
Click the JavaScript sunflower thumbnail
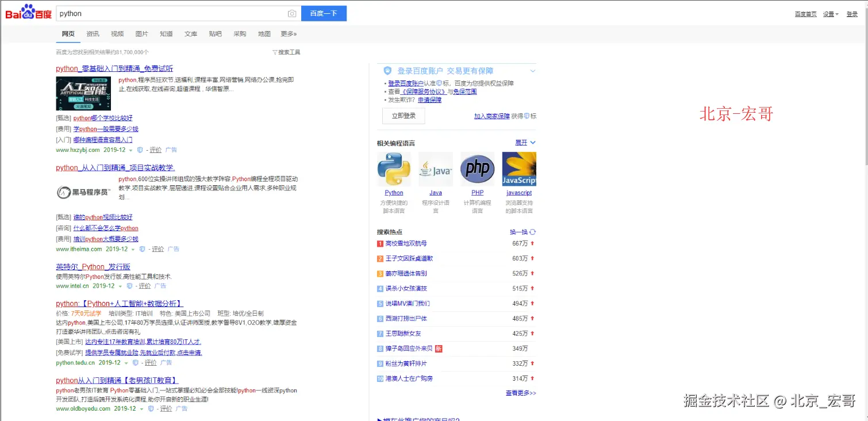click(x=519, y=169)
